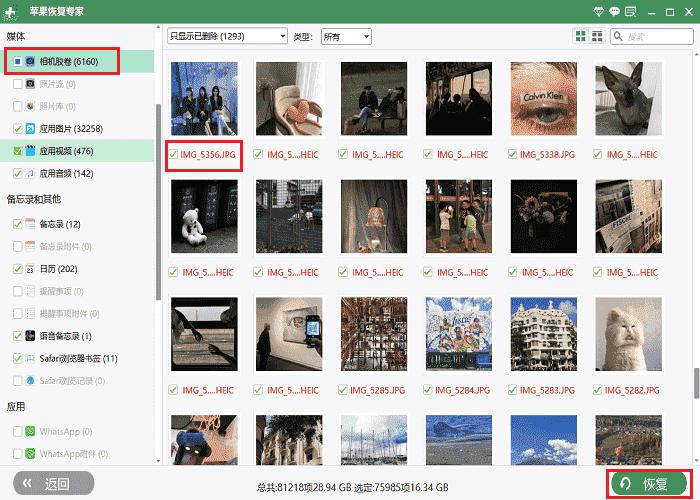Click the Safari浏览器书签 bookmark icon
700x500 pixels.
(31, 358)
